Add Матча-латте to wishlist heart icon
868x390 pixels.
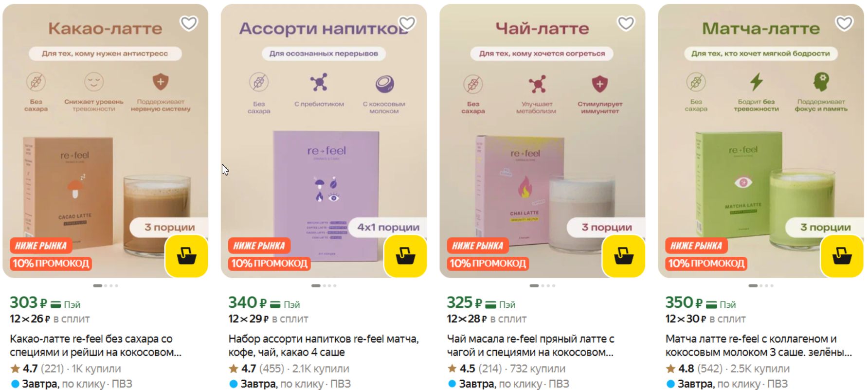coord(844,23)
